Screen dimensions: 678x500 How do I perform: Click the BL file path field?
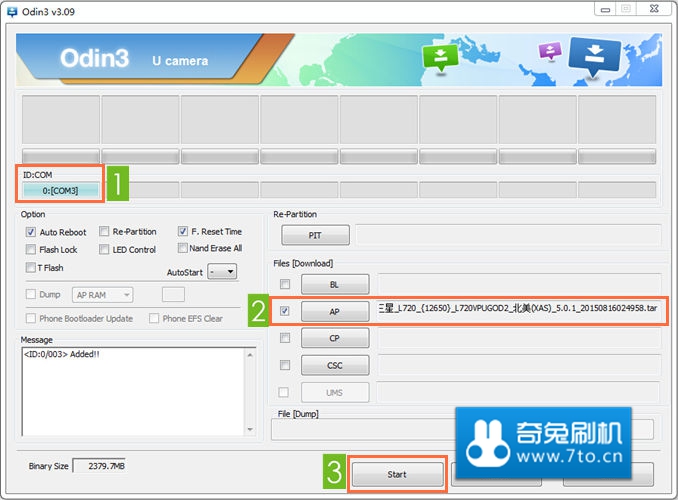point(519,284)
